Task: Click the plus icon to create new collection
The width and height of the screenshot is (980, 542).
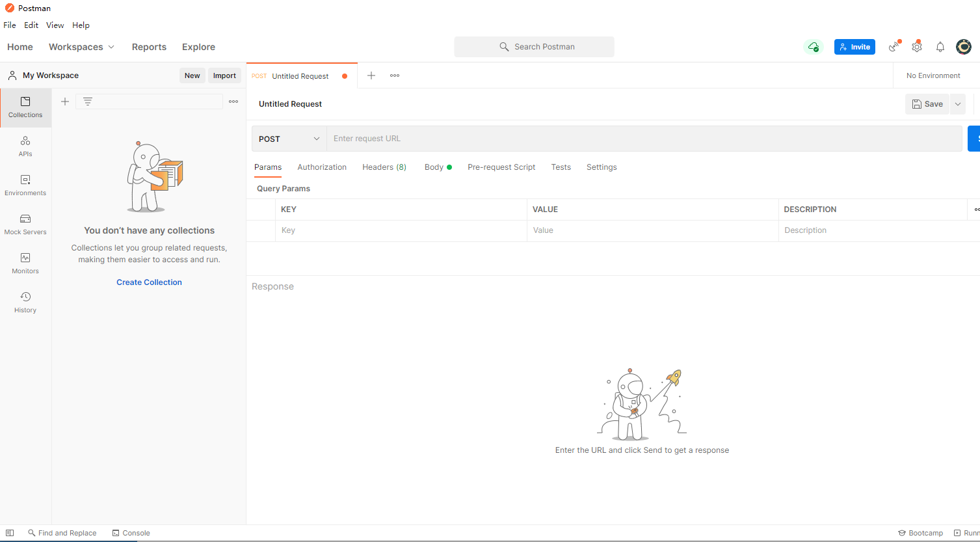Action: (x=65, y=102)
